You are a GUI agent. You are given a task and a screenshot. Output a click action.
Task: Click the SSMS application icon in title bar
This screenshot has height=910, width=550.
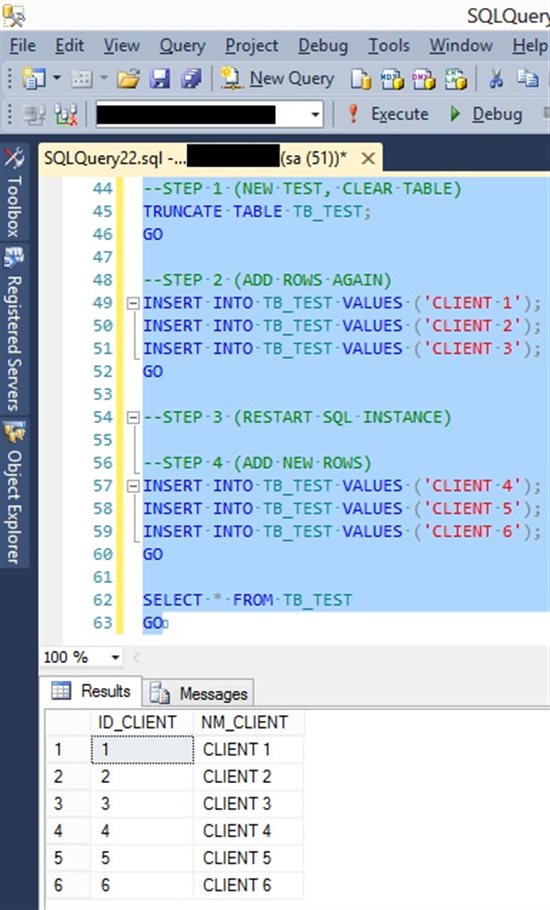pos(14,14)
